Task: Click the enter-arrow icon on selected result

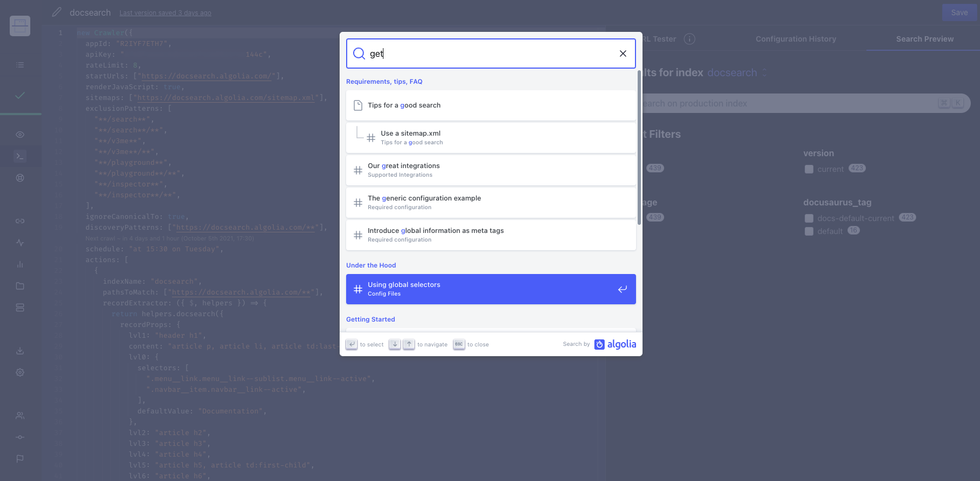Action: coord(623,289)
